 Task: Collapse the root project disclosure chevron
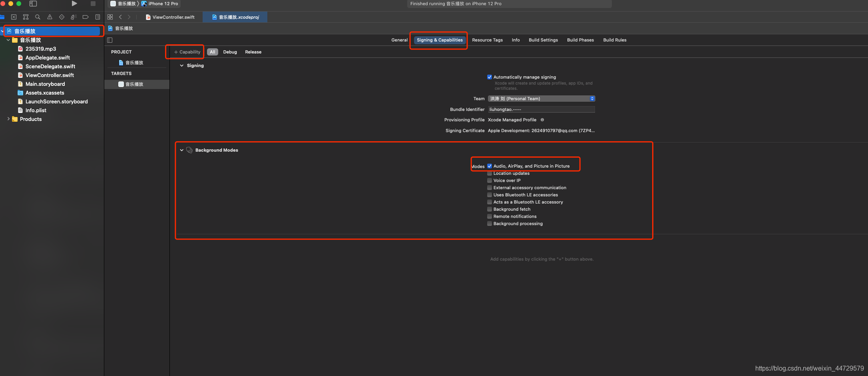[2, 31]
